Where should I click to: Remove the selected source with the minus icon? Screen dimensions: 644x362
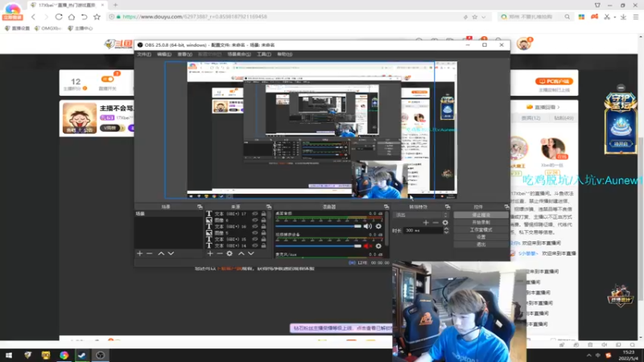coord(220,253)
